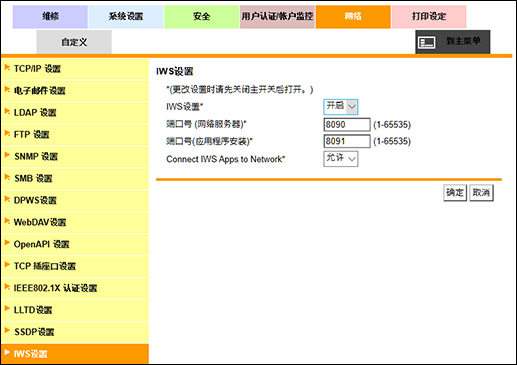
Task: Click arrow icon beside WebDAV设置
Action: click(7, 221)
